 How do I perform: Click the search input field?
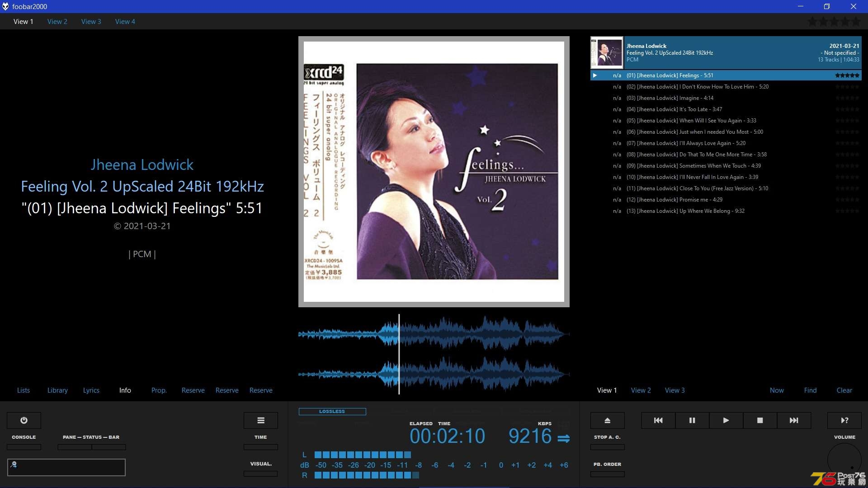click(66, 467)
